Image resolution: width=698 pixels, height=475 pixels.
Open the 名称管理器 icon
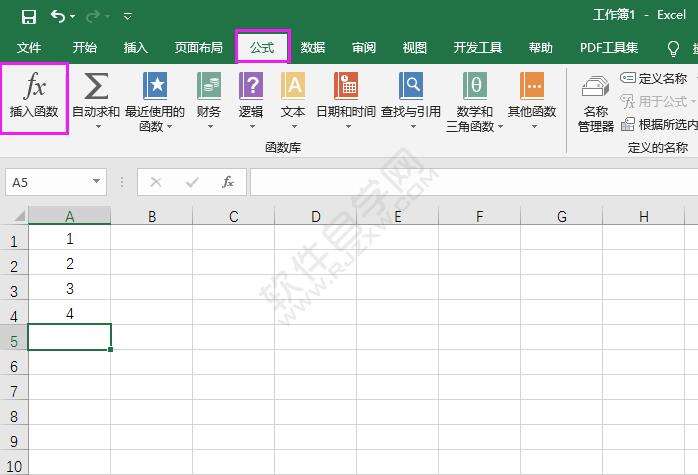pos(595,87)
